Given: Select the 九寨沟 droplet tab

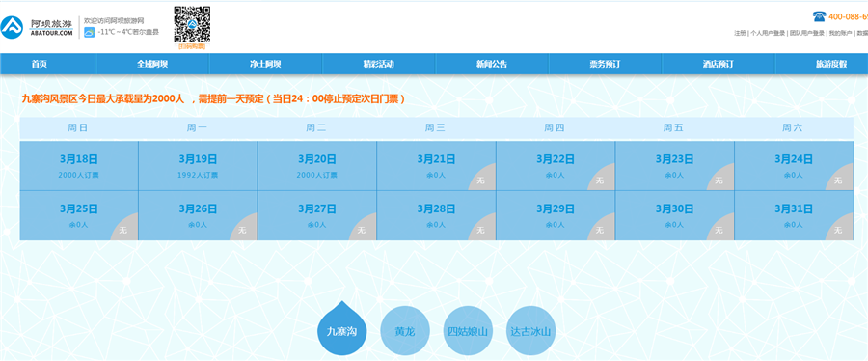Looking at the screenshot, I should coord(341,329).
